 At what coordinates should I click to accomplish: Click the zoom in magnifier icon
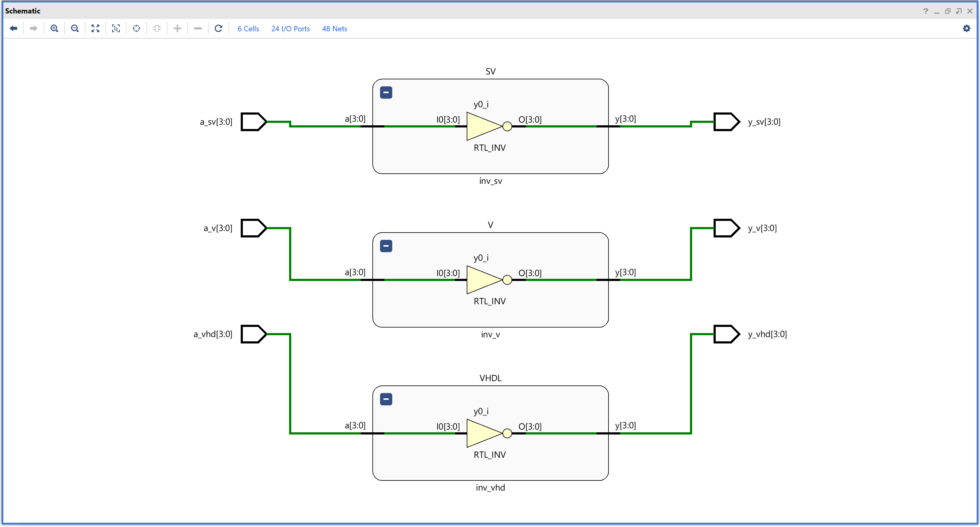click(55, 28)
